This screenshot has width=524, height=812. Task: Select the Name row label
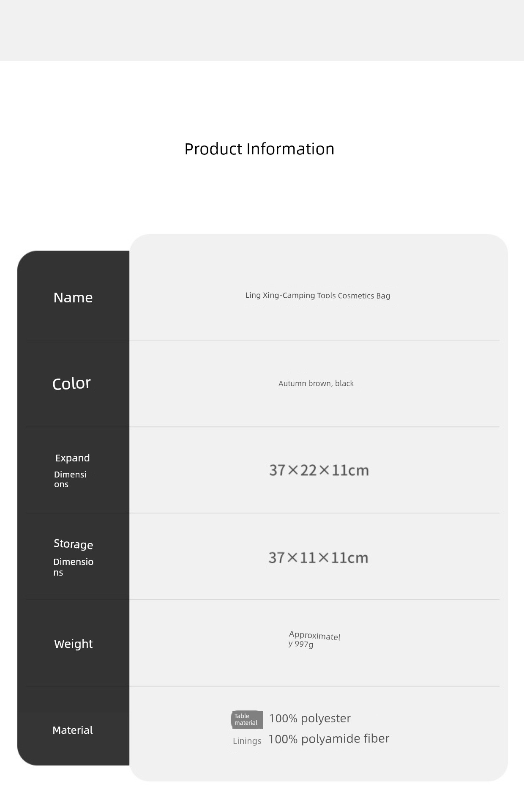73,298
